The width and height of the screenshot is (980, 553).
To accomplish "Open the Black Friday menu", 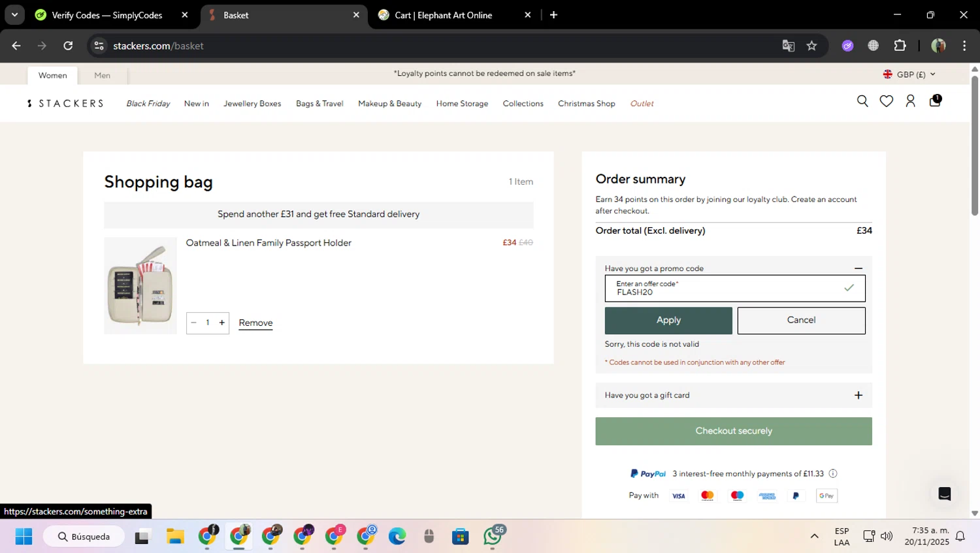I will [148, 103].
